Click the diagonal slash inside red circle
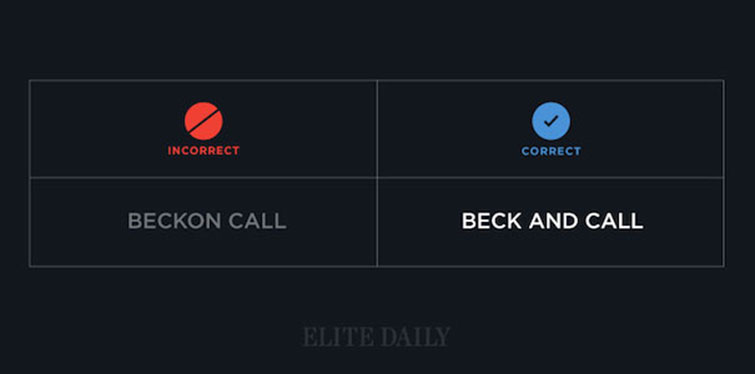Viewport: 755px width, 374px height. 205,122
